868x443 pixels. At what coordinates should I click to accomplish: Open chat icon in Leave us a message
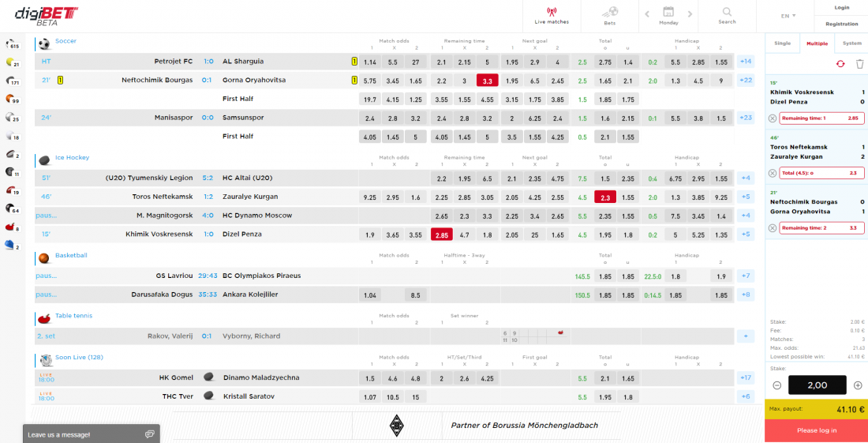coord(149,434)
